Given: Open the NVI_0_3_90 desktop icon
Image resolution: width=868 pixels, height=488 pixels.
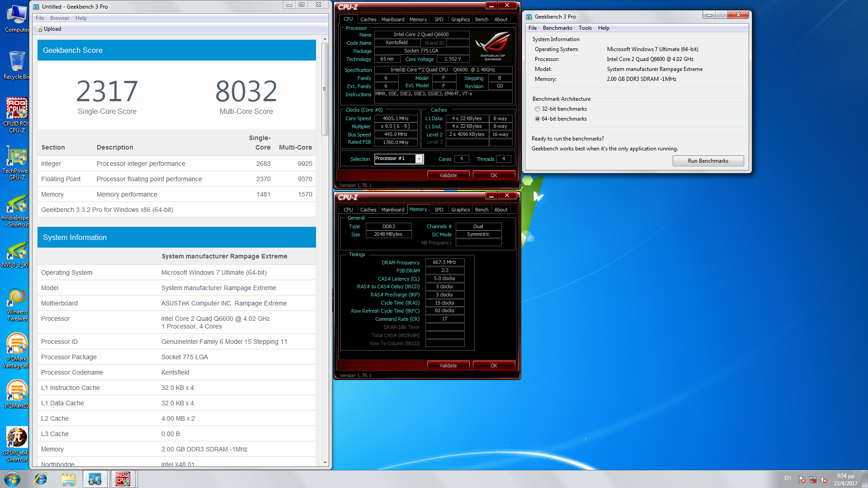Looking at the screenshot, I should tap(17, 254).
